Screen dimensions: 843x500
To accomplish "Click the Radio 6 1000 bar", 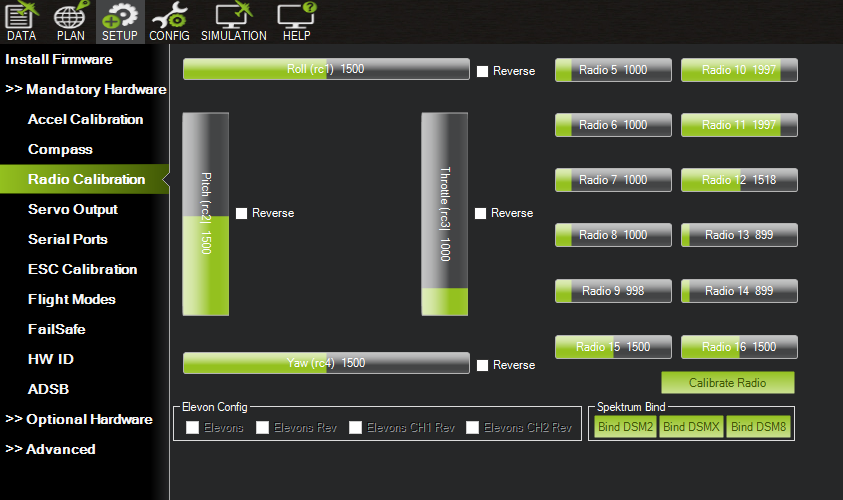I will [613, 125].
